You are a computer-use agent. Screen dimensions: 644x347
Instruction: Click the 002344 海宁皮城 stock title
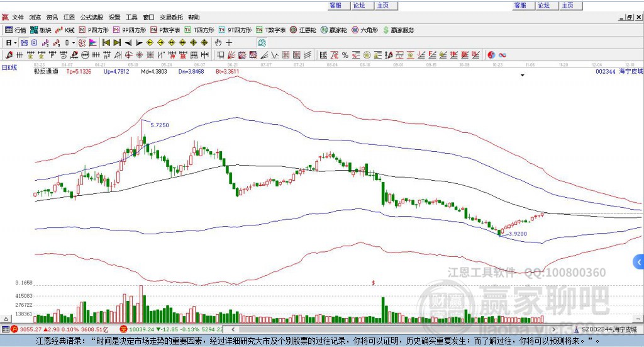(x=619, y=71)
